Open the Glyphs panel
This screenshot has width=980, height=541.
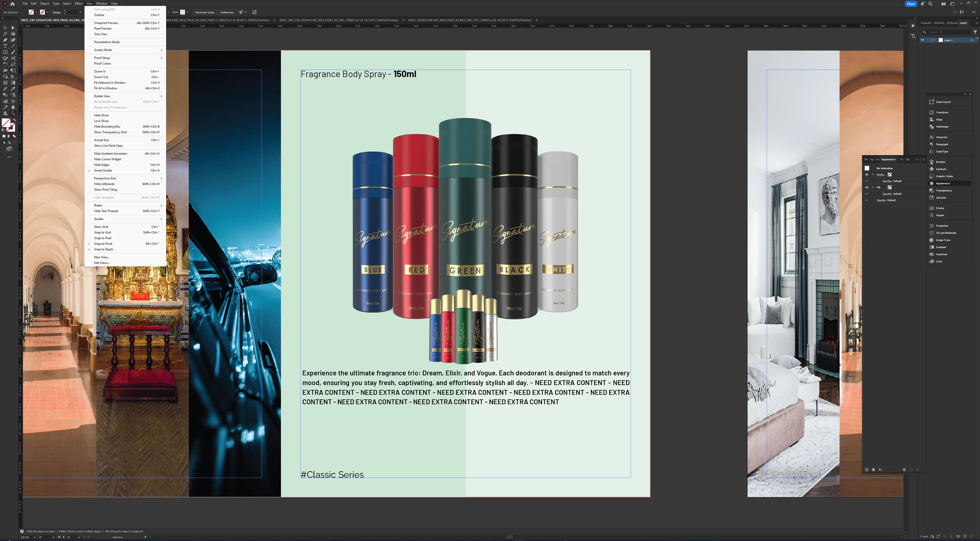point(940,215)
